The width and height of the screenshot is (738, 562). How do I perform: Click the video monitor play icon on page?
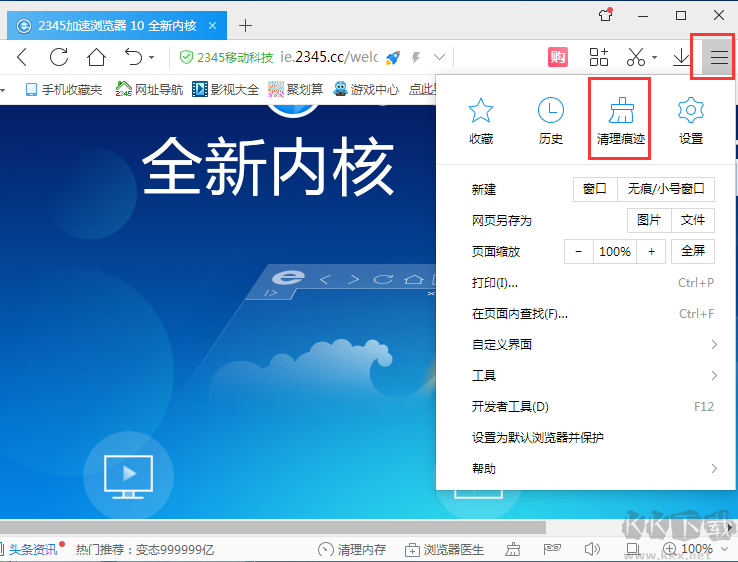[128, 476]
